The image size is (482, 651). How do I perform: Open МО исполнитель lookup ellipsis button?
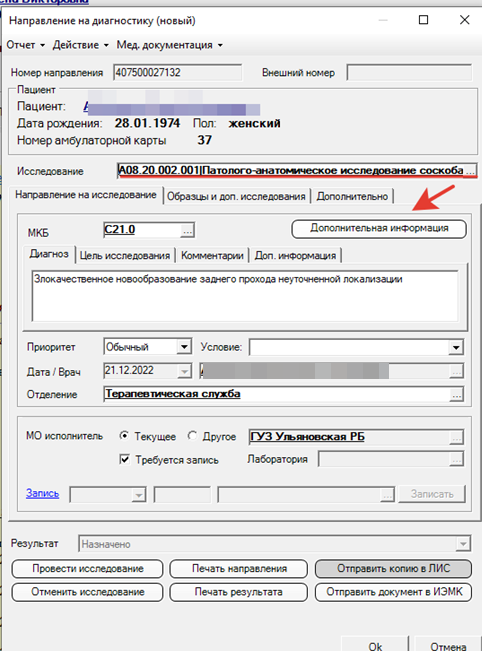pyautogui.click(x=456, y=437)
